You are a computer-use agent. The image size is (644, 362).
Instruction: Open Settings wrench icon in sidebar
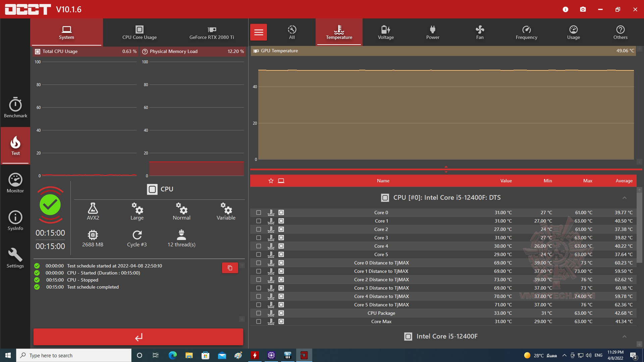[x=15, y=258]
